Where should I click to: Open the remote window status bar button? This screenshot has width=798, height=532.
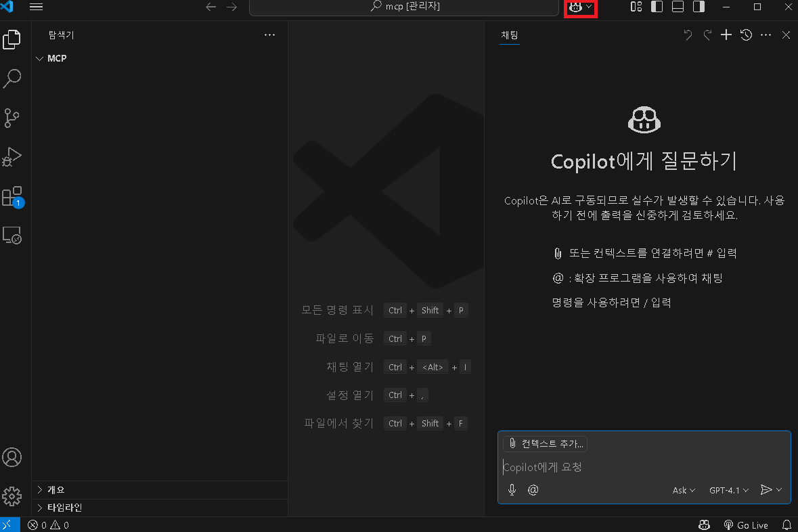(9, 525)
